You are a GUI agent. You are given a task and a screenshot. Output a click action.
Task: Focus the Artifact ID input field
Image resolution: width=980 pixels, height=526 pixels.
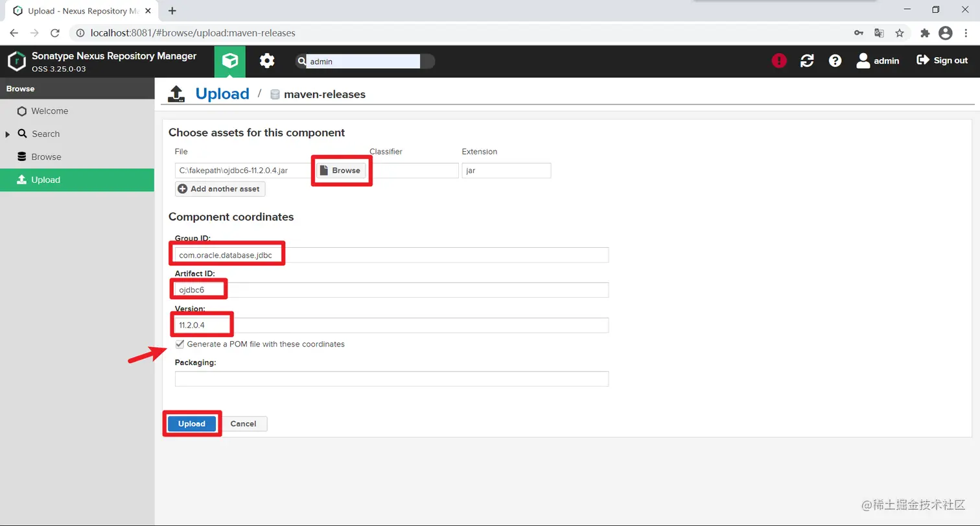click(x=391, y=290)
